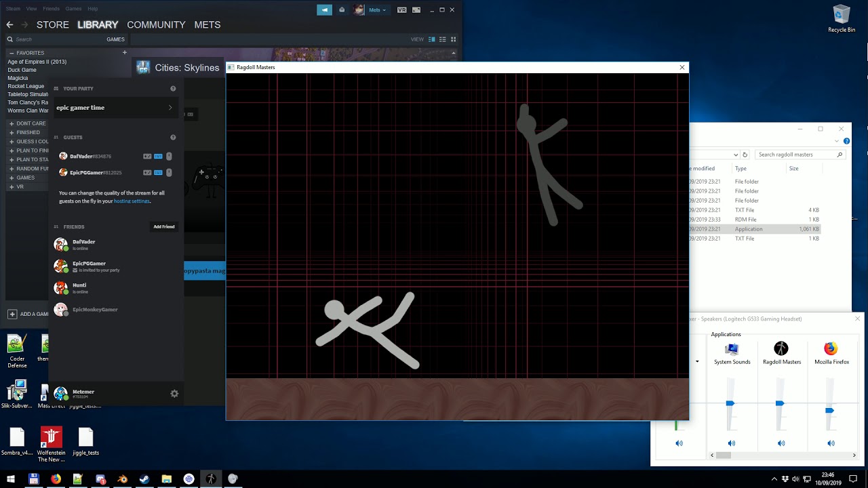This screenshot has width=868, height=488.
Task: Click the Steam announcements megaphone icon
Action: click(325, 9)
